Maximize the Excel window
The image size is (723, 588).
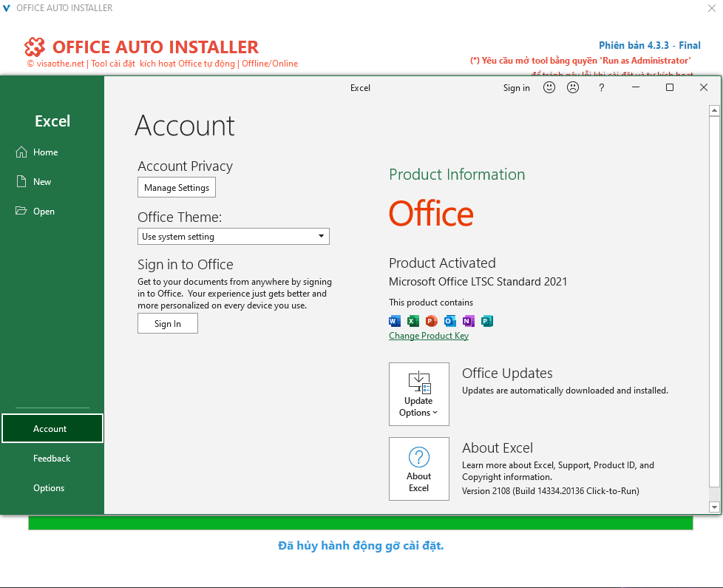(670, 87)
